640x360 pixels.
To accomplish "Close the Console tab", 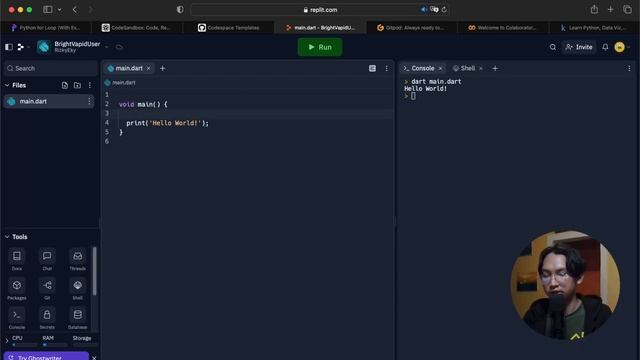I will click(x=440, y=68).
